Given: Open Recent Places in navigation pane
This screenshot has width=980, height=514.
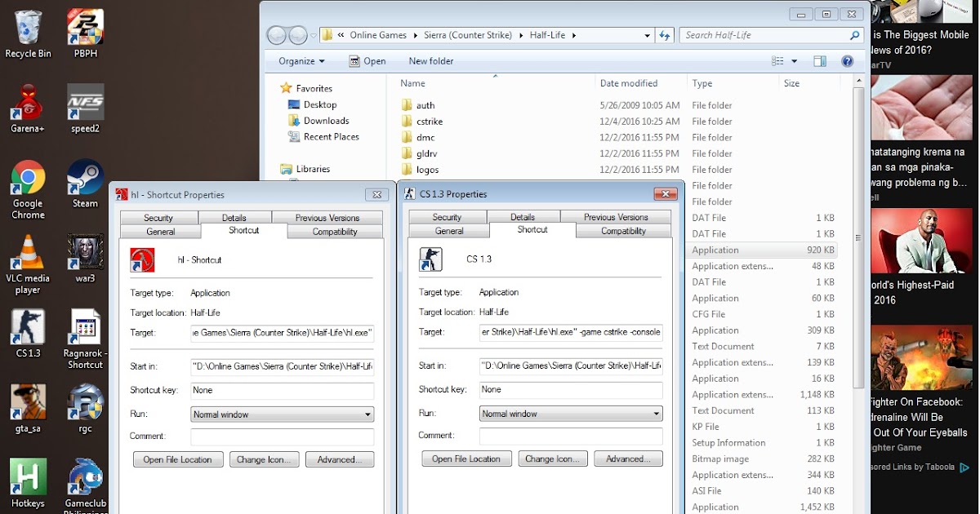Looking at the screenshot, I should pyautogui.click(x=323, y=137).
